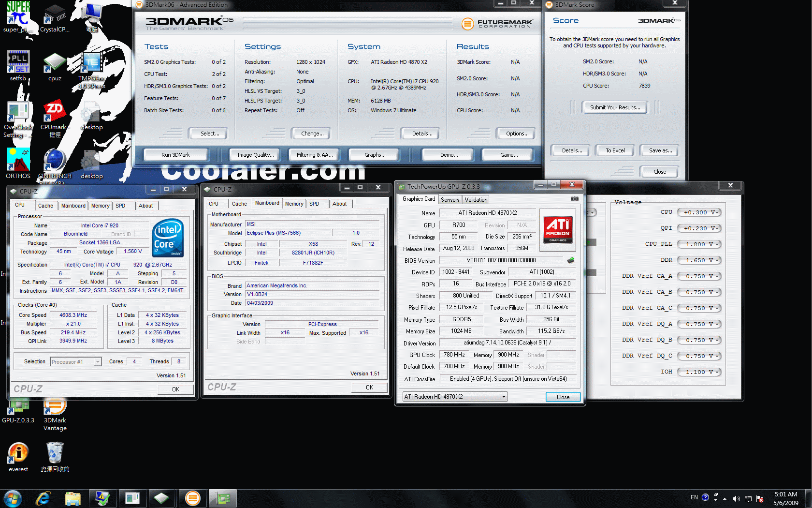Image resolution: width=812 pixels, height=508 pixels.
Task: Switch to the Validation tab in GPU-Z
Action: tap(476, 200)
